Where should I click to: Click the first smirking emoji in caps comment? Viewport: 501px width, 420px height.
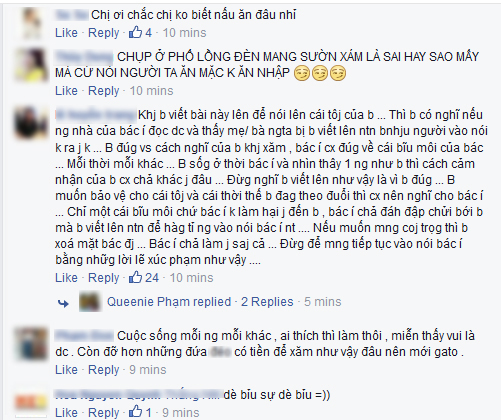pos(302,74)
